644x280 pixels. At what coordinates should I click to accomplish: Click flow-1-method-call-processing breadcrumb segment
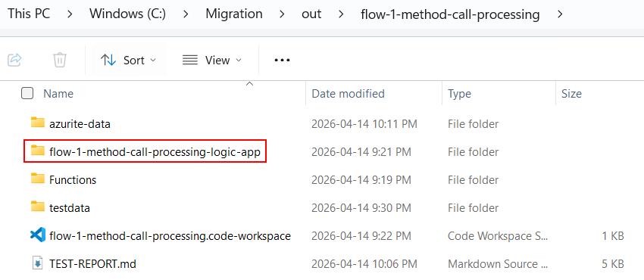(450, 14)
